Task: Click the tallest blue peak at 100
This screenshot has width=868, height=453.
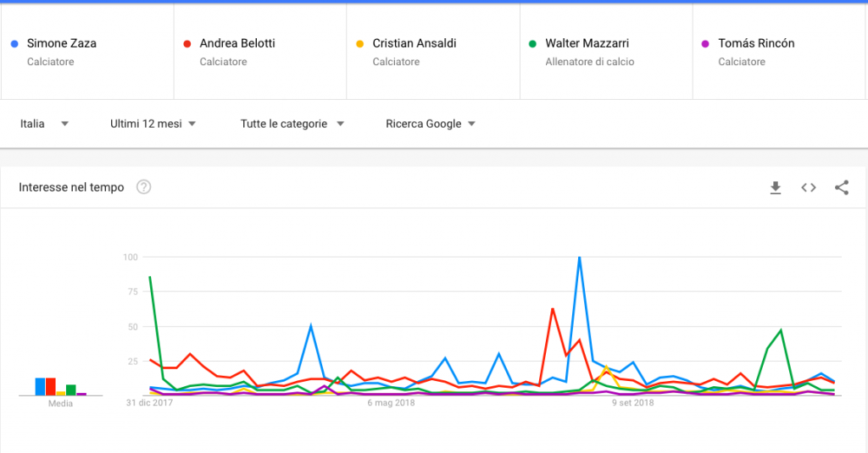Action: click(579, 257)
